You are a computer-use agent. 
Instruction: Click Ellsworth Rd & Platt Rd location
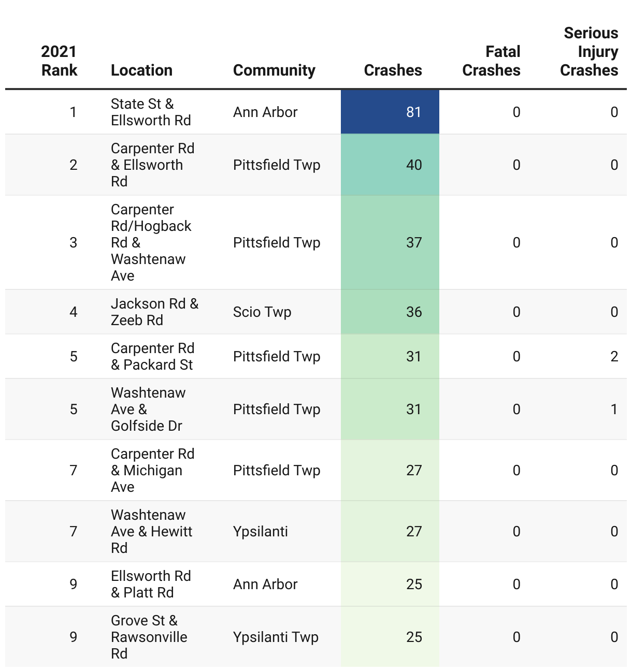tap(151, 584)
